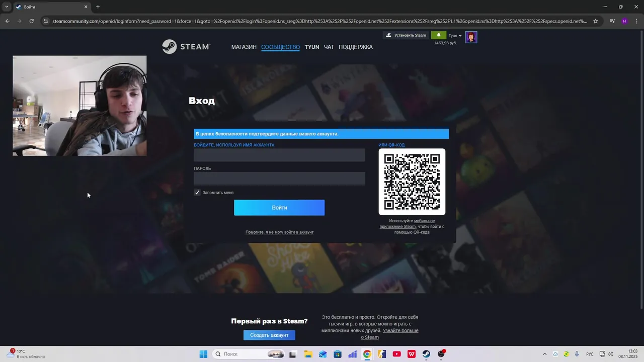Image resolution: width=644 pixels, height=362 pixels.
Task: Open 'Помогите, я не могу войти' link
Action: tap(279, 232)
